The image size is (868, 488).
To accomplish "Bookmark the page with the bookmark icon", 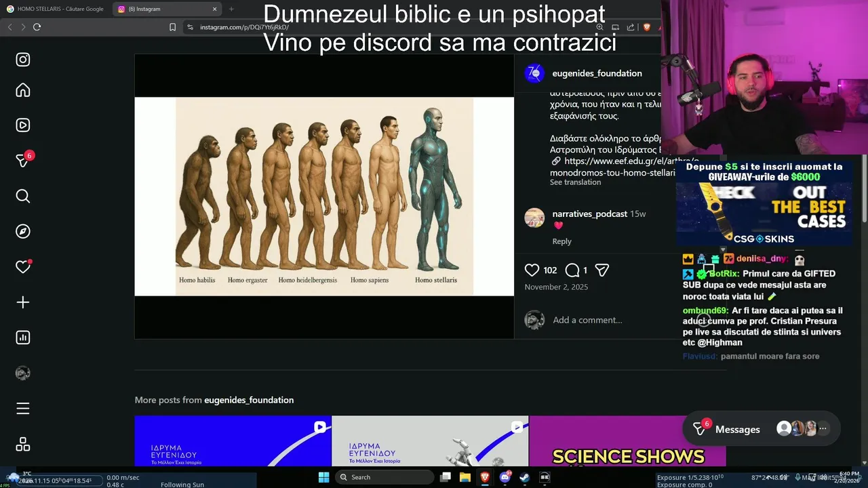I will coord(172,27).
